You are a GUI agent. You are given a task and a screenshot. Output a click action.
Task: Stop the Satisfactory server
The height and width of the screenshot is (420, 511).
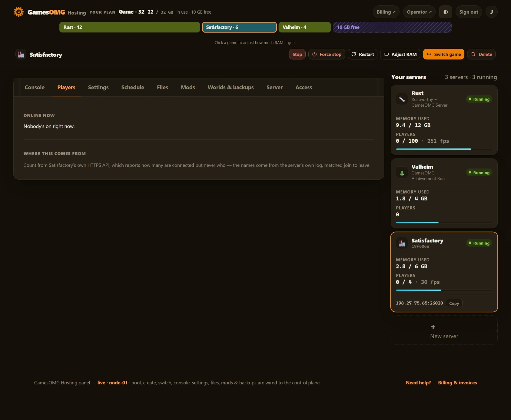[x=297, y=54]
